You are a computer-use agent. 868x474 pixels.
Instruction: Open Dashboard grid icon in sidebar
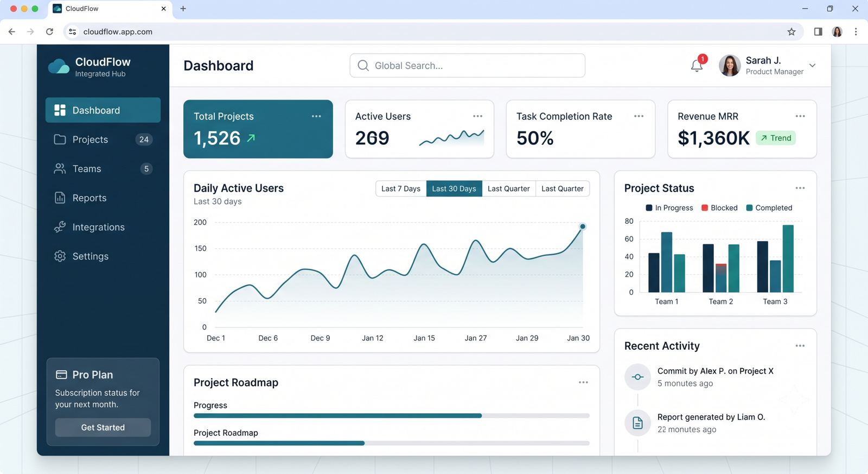pyautogui.click(x=60, y=110)
